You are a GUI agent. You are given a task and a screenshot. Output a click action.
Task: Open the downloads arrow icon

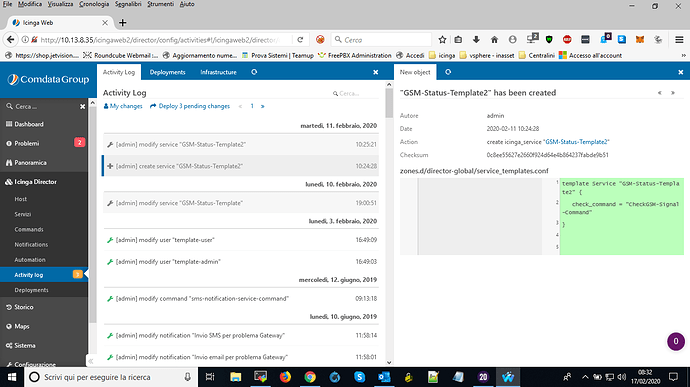pyautogui.click(x=476, y=40)
